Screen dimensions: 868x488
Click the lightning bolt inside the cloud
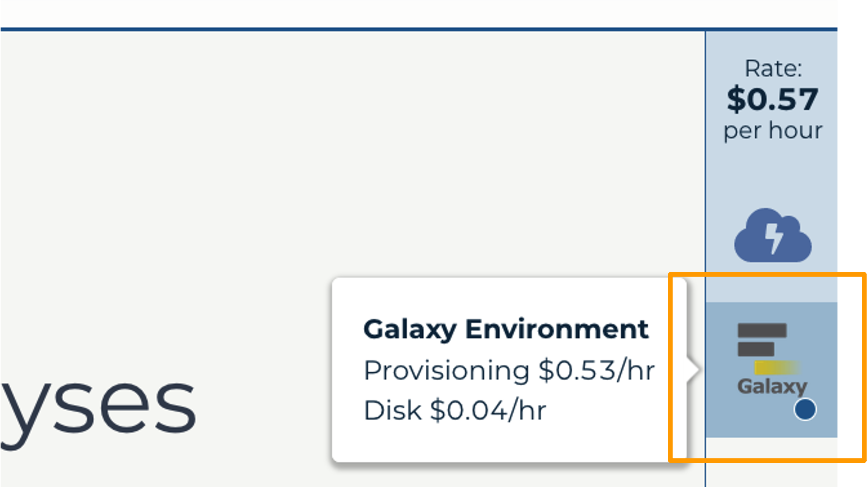[x=774, y=239]
